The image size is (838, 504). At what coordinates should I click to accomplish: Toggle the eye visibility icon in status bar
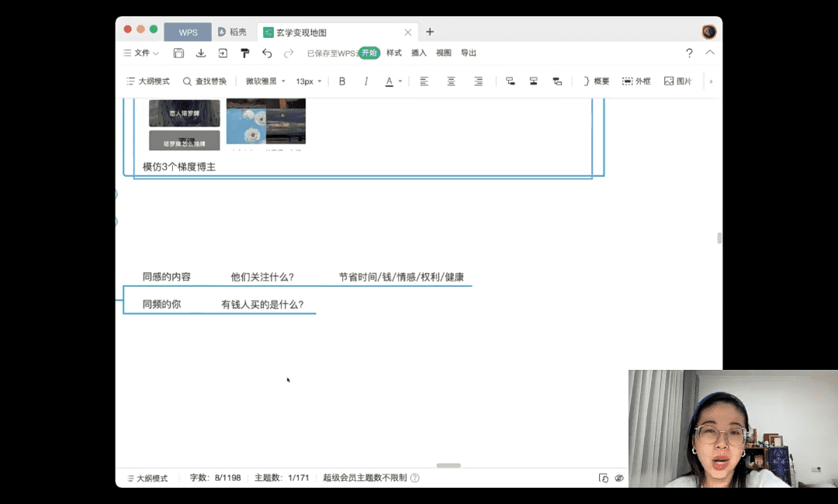pos(619,478)
